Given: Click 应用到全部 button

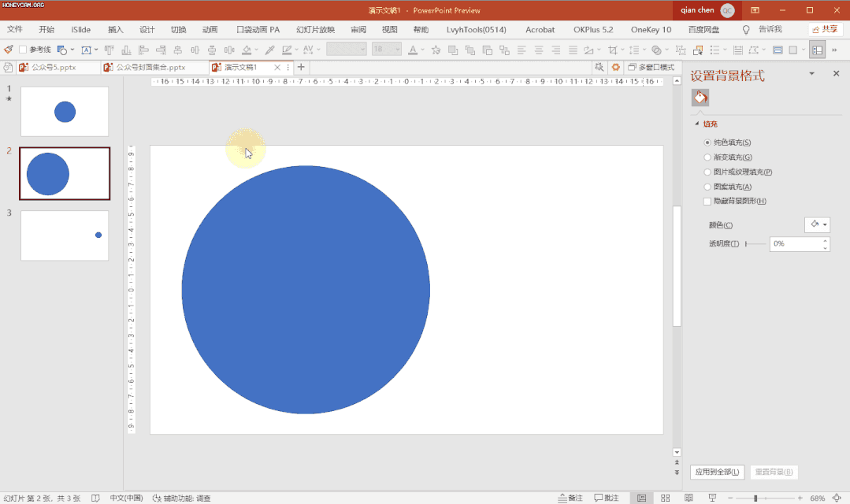Looking at the screenshot, I should 717,472.
